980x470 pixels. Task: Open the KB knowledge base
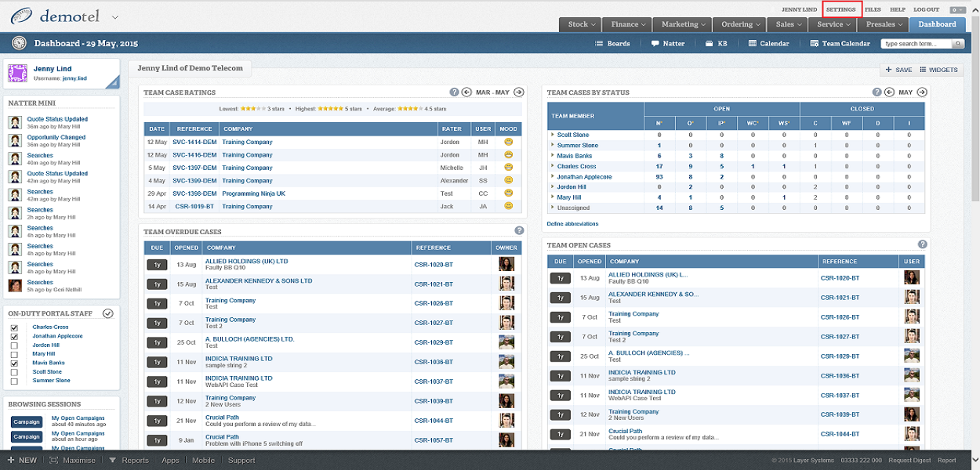coord(717,44)
